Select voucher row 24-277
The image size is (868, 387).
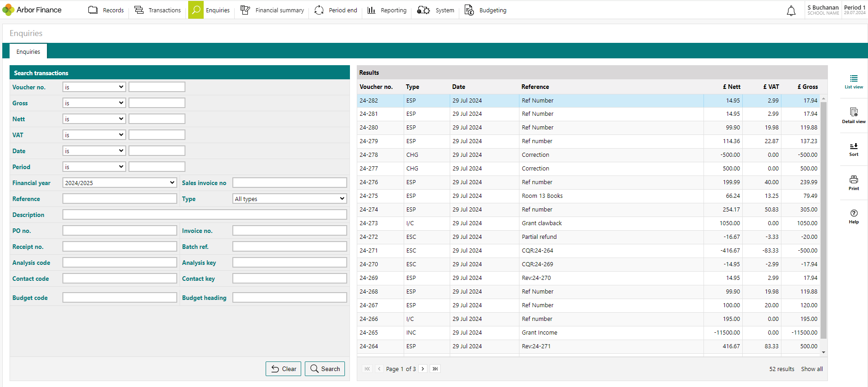pos(588,168)
